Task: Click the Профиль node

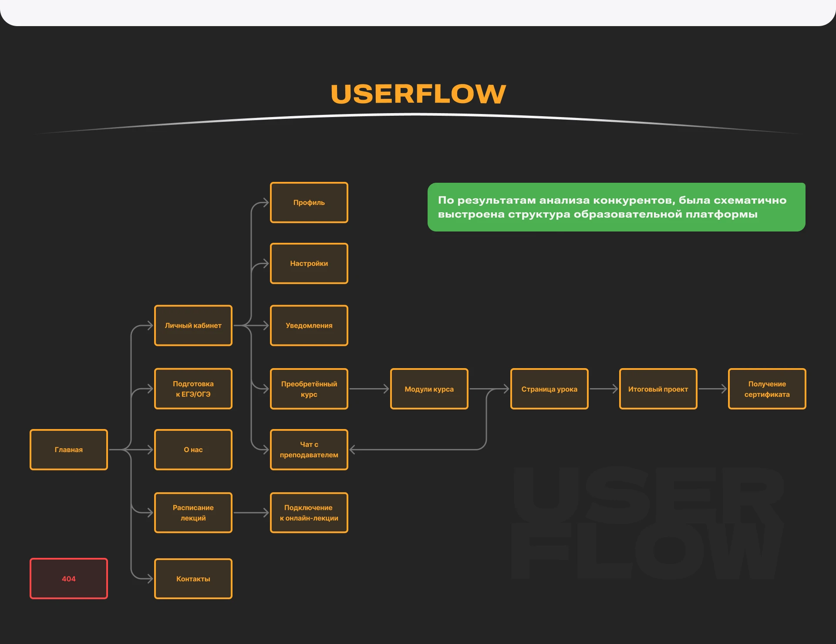Action: [309, 202]
